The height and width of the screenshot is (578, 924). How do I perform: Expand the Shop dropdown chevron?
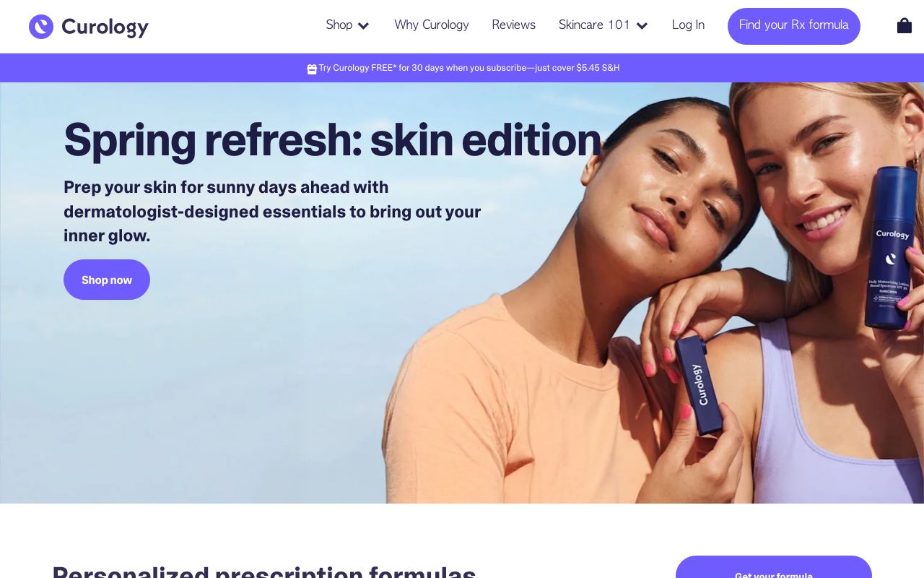tap(364, 26)
